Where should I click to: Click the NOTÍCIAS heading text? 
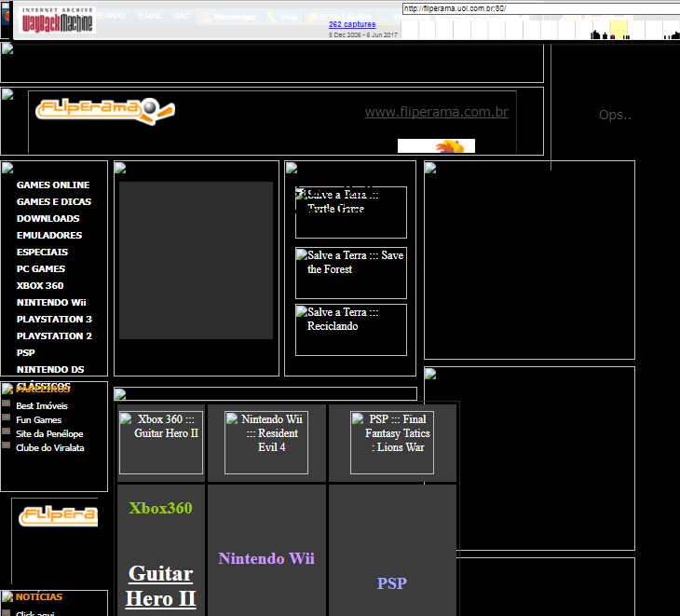[x=39, y=597]
